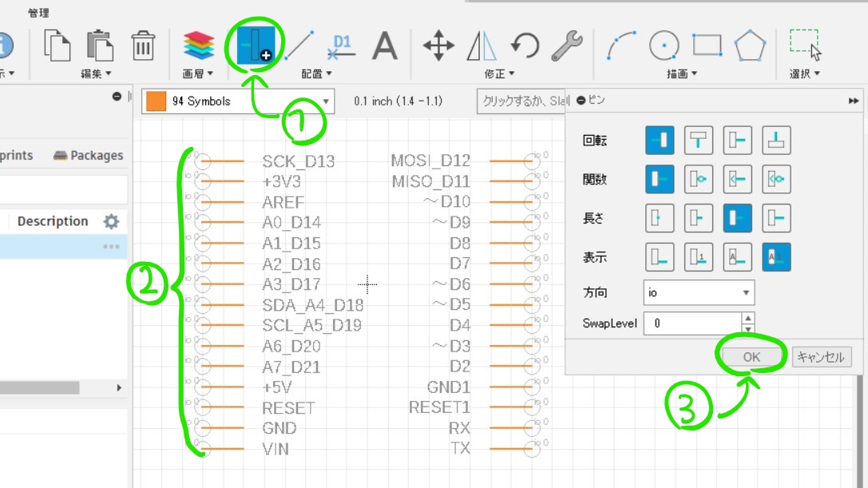Select the Rotate tool icon
Image resolution: width=868 pixels, height=488 pixels.
(525, 46)
